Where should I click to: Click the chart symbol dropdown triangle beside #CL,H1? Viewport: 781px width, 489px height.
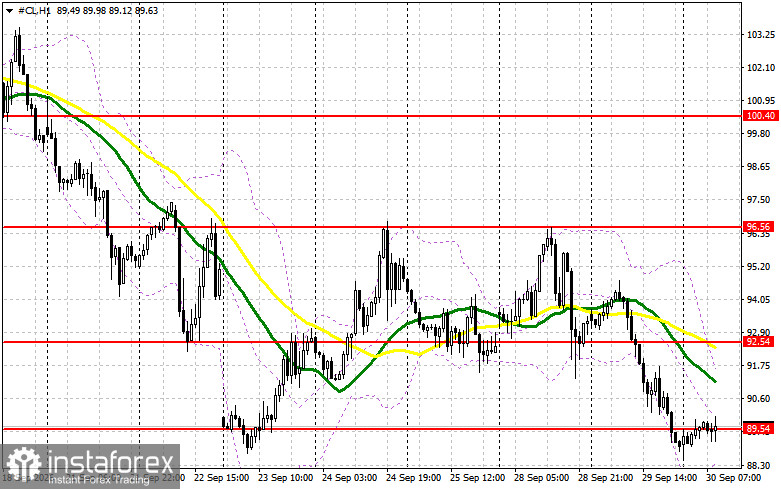click(10, 10)
